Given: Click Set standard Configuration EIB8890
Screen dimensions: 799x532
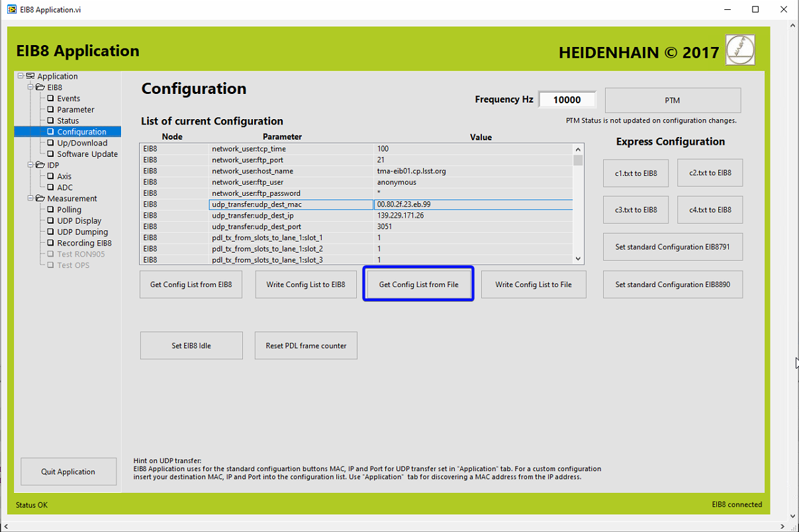Looking at the screenshot, I should pyautogui.click(x=673, y=285).
